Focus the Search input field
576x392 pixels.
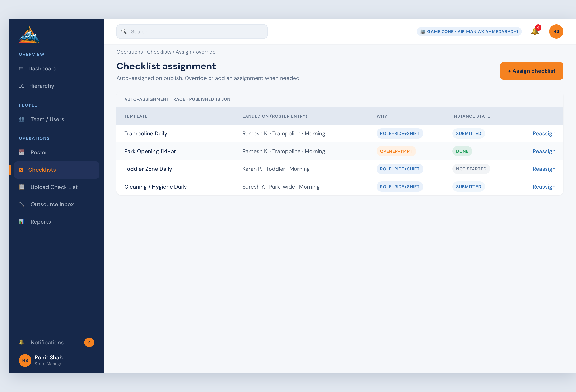pyautogui.click(x=192, y=31)
